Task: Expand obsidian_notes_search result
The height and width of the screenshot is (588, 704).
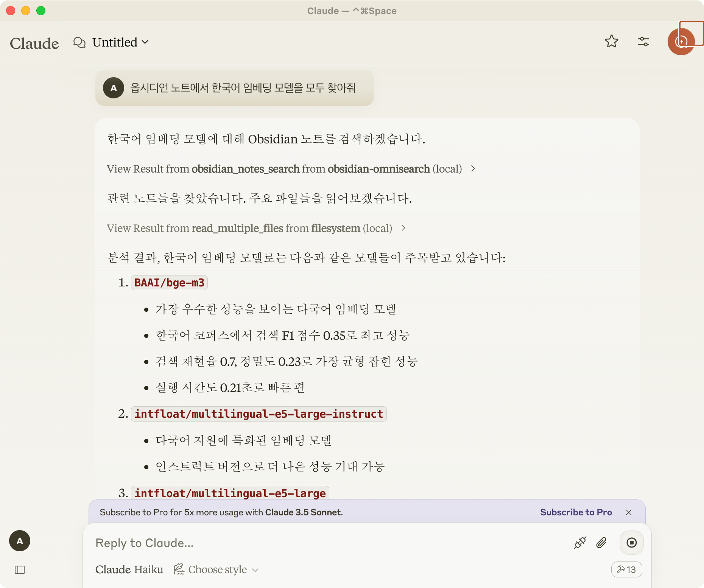Action: coord(291,169)
